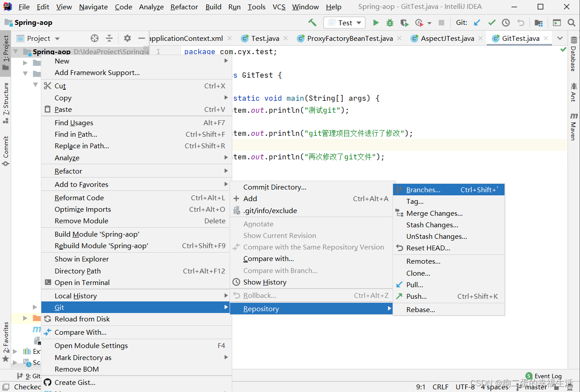Open the Ant tool window
The image size is (580, 392).
[573, 92]
